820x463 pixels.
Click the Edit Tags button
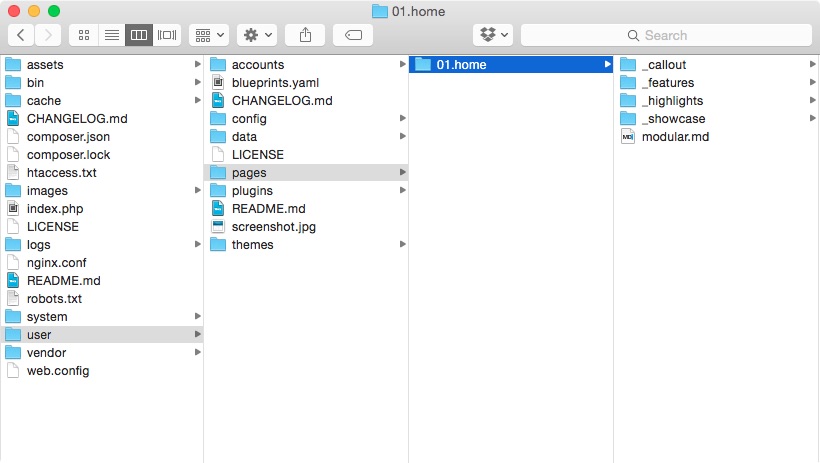click(353, 35)
